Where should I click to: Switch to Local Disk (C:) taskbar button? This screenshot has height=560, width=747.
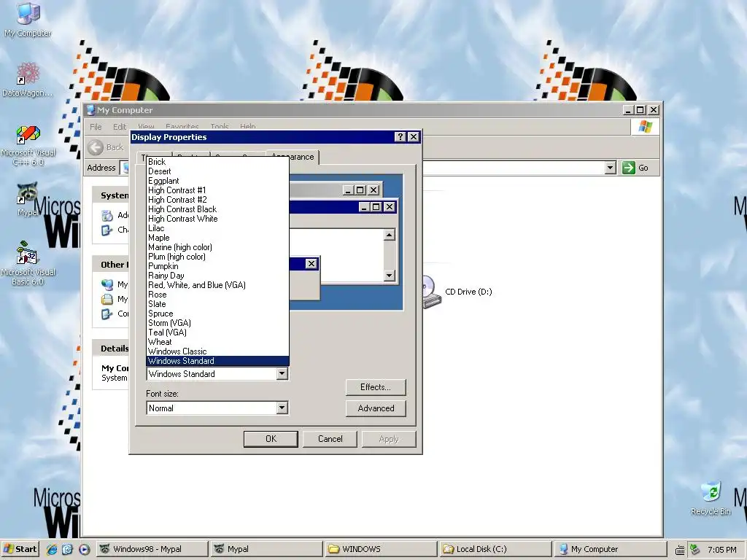coord(495,549)
